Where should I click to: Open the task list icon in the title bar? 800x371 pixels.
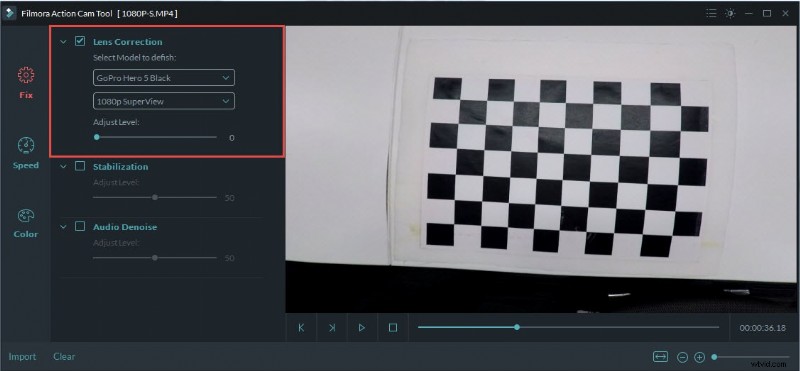(x=711, y=13)
